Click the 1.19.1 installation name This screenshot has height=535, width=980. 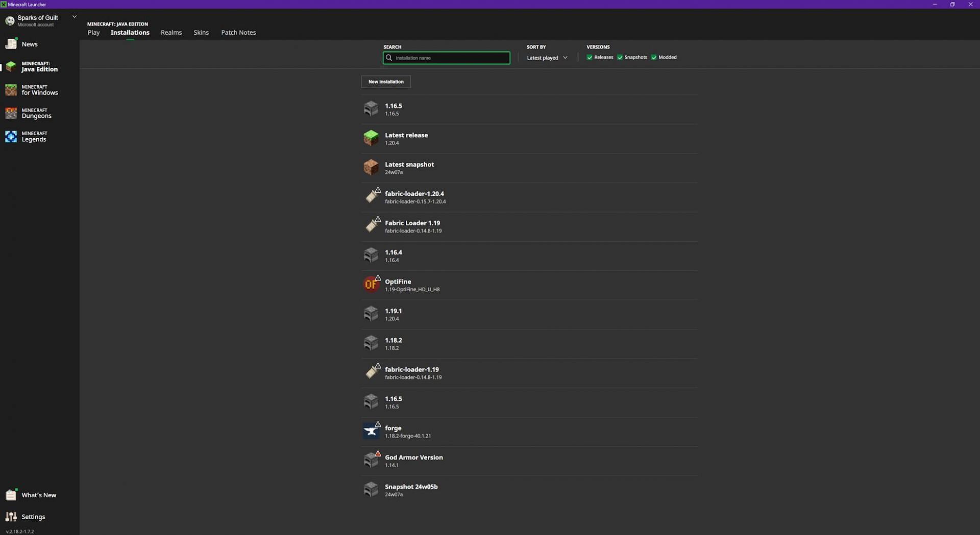pyautogui.click(x=394, y=311)
